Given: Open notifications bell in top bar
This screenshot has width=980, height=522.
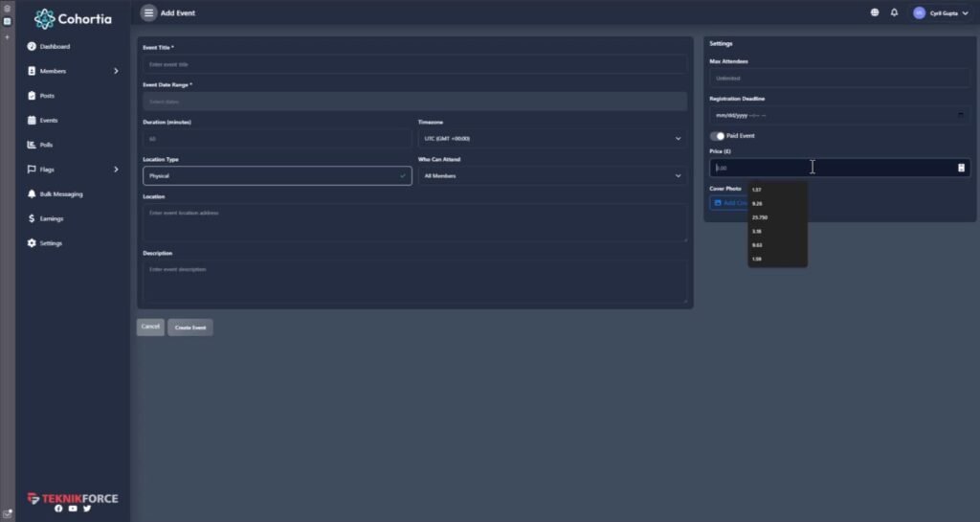Looking at the screenshot, I should [x=895, y=12].
